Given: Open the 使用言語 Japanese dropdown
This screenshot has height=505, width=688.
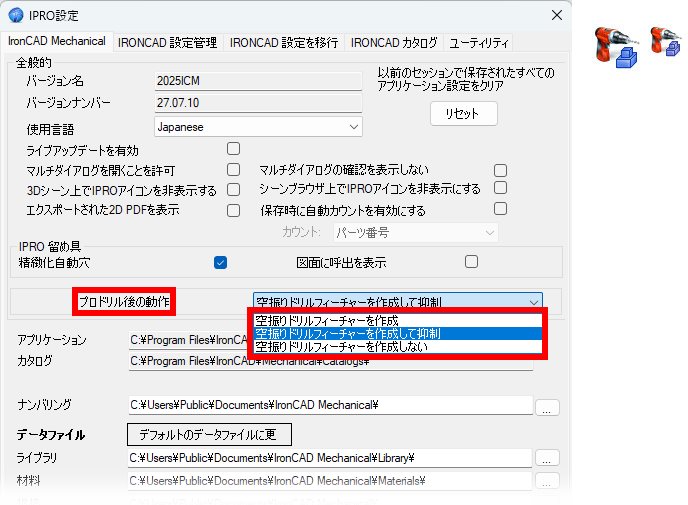Looking at the screenshot, I should click(258, 127).
